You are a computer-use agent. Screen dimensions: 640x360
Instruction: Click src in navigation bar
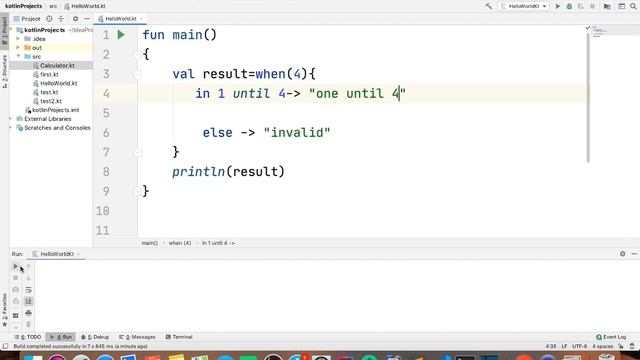click(x=53, y=6)
